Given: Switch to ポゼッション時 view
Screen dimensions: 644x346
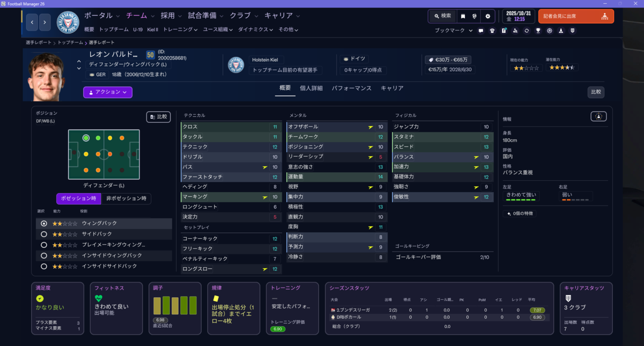Looking at the screenshot, I should coord(78,198).
